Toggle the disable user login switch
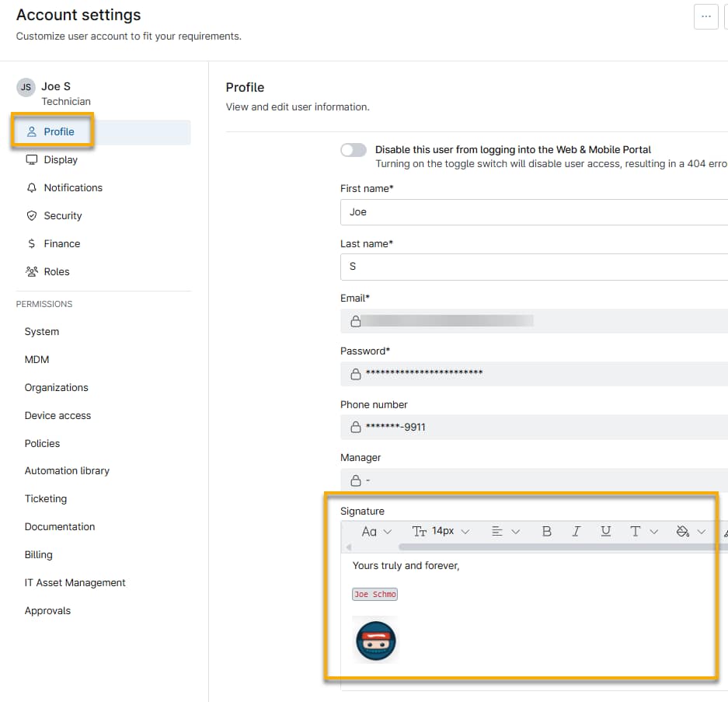This screenshot has width=728, height=702. (354, 150)
